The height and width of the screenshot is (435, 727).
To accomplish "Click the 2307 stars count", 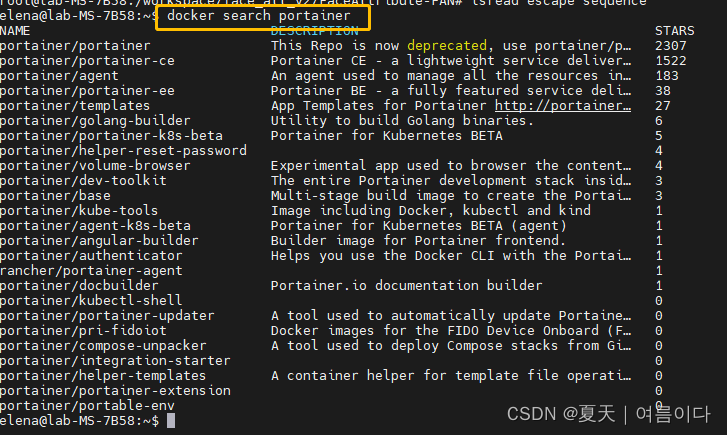I will pyautogui.click(x=670, y=46).
